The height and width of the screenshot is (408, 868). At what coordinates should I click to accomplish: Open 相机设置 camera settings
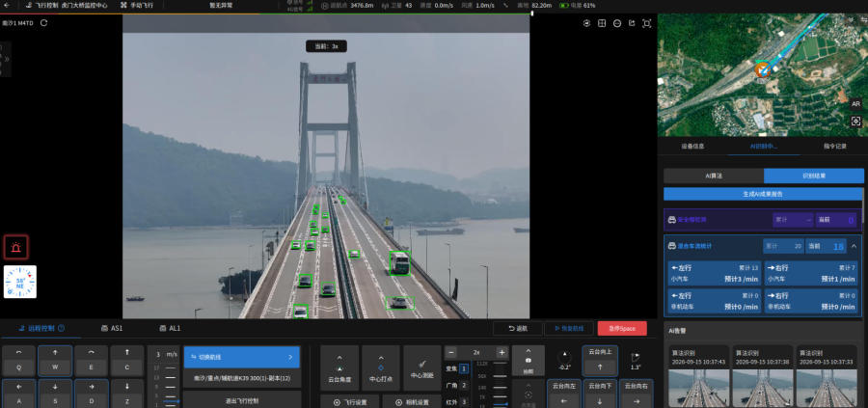point(411,402)
